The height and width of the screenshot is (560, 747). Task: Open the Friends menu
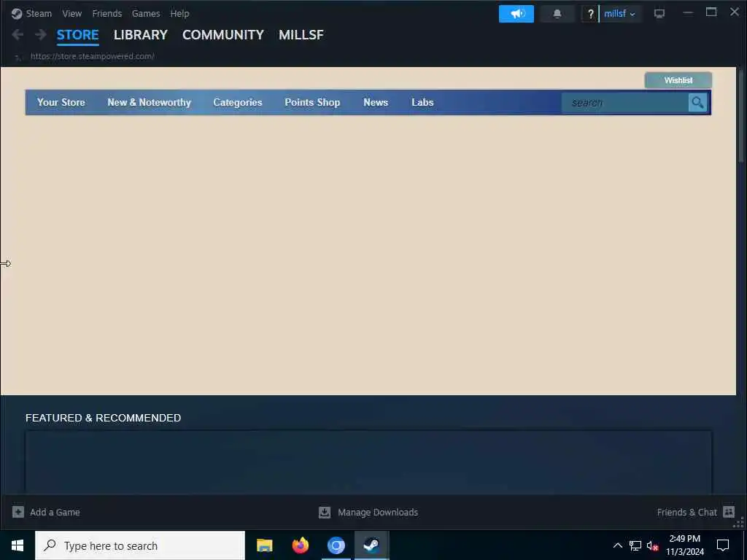point(107,13)
